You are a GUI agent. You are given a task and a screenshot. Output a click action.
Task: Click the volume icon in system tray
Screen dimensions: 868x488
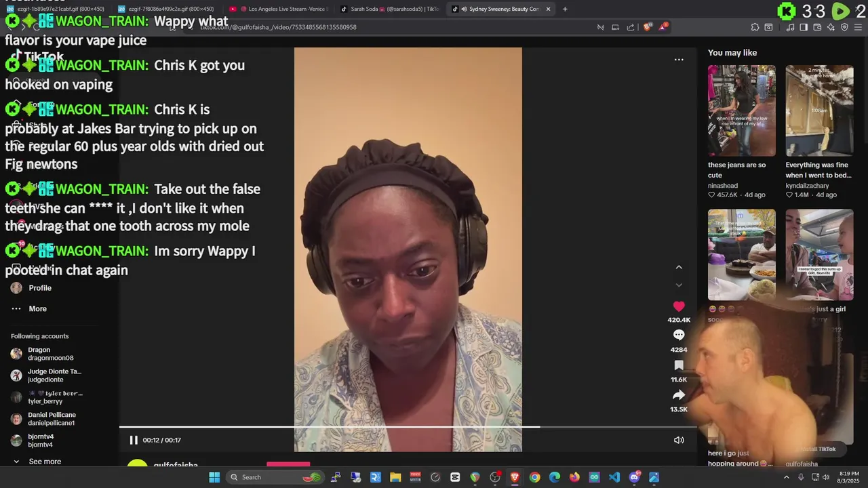tap(825, 477)
